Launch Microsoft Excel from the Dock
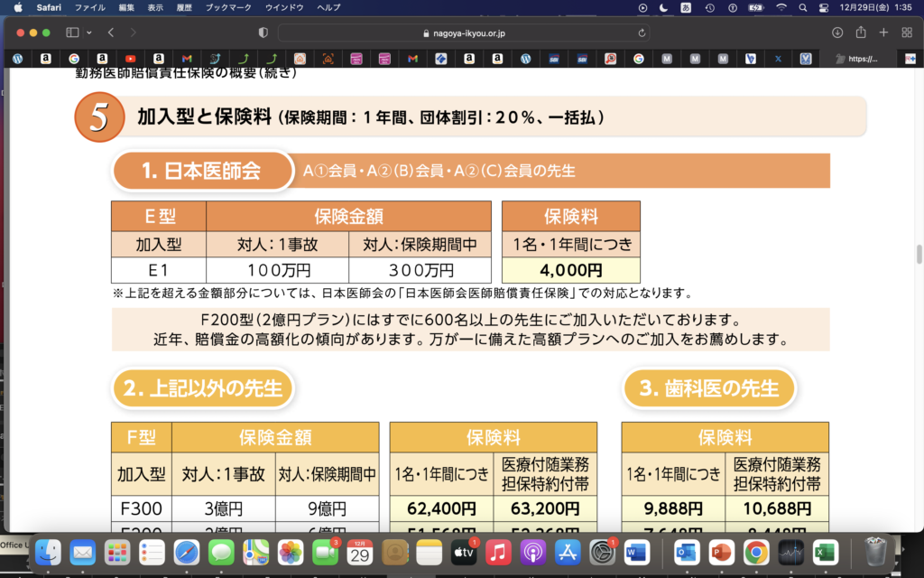924x578 pixels. click(822, 551)
